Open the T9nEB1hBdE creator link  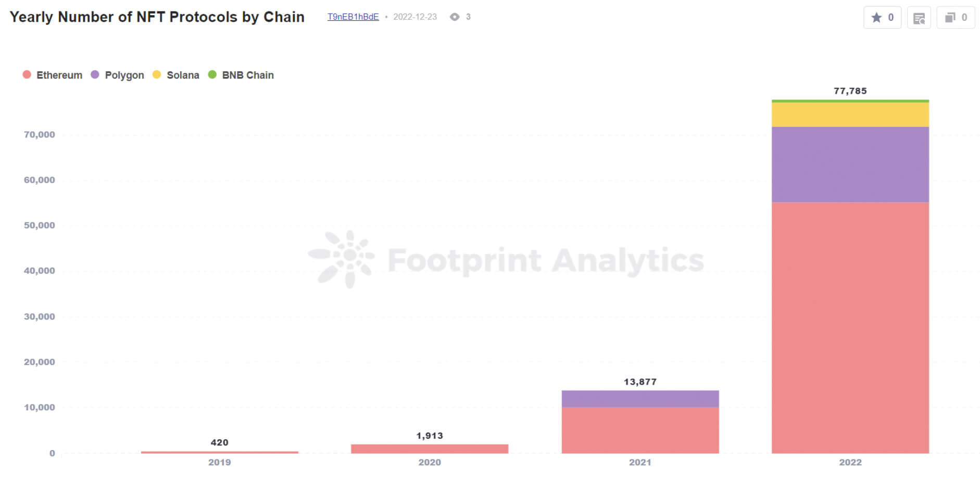click(353, 16)
